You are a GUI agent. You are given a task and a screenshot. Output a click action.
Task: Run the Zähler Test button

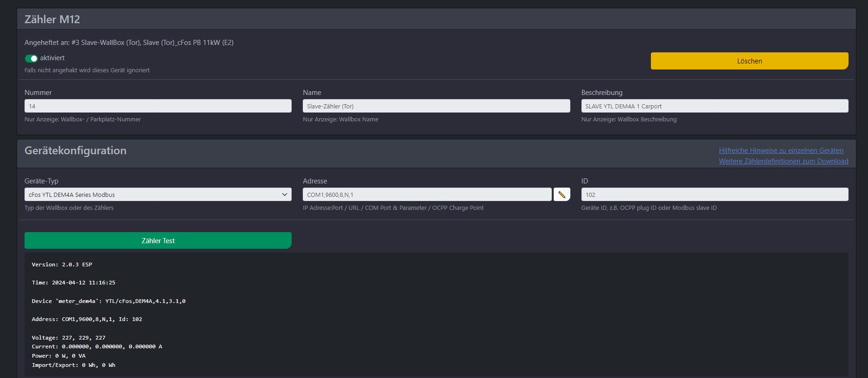(x=158, y=241)
